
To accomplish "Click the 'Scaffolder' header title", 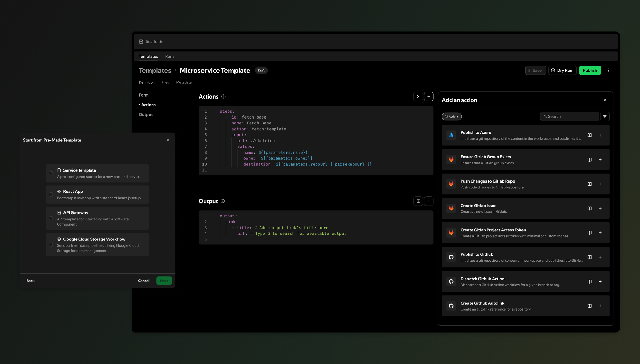I will [x=155, y=41].
